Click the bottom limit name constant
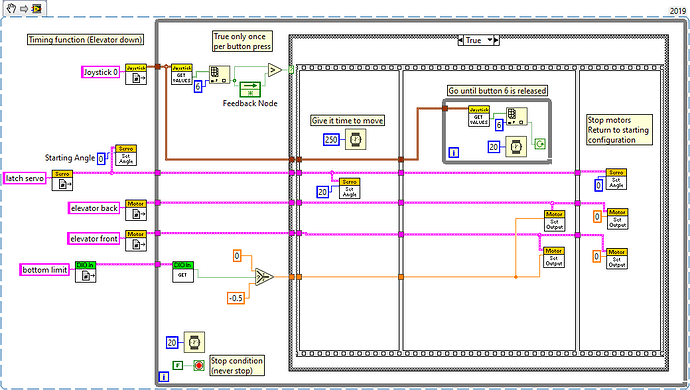Viewport: 690px width, 390px height. tap(44, 270)
